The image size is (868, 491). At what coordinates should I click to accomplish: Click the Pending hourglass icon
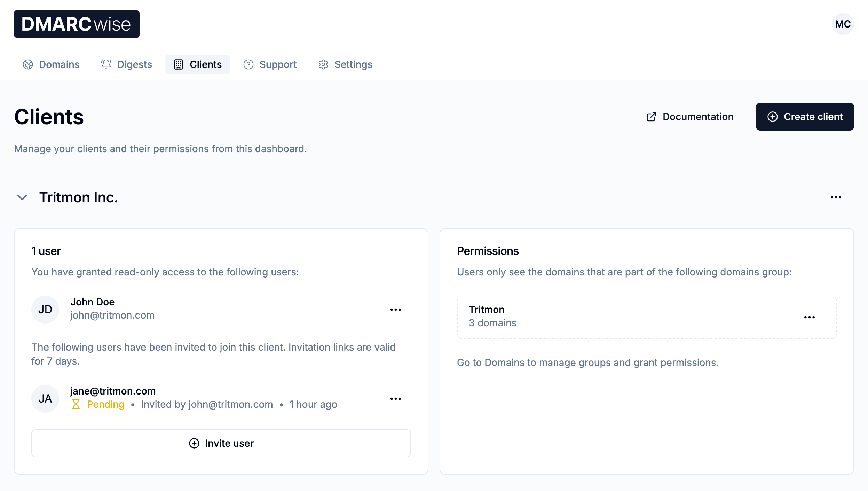[x=76, y=404]
